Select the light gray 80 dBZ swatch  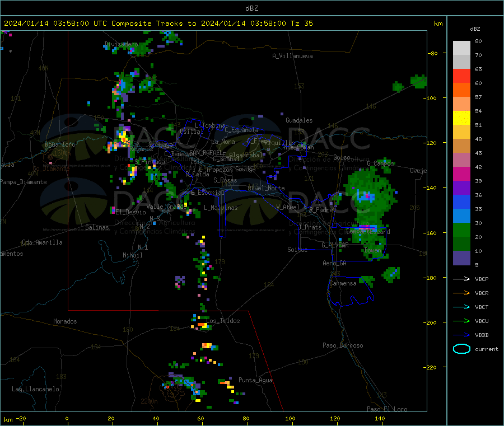461,48
